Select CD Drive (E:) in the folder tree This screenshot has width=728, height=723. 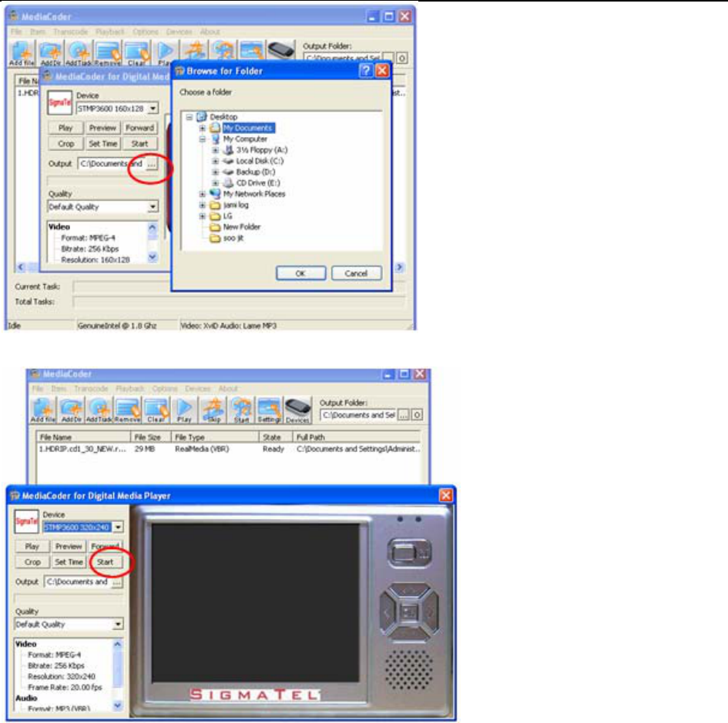(258, 182)
